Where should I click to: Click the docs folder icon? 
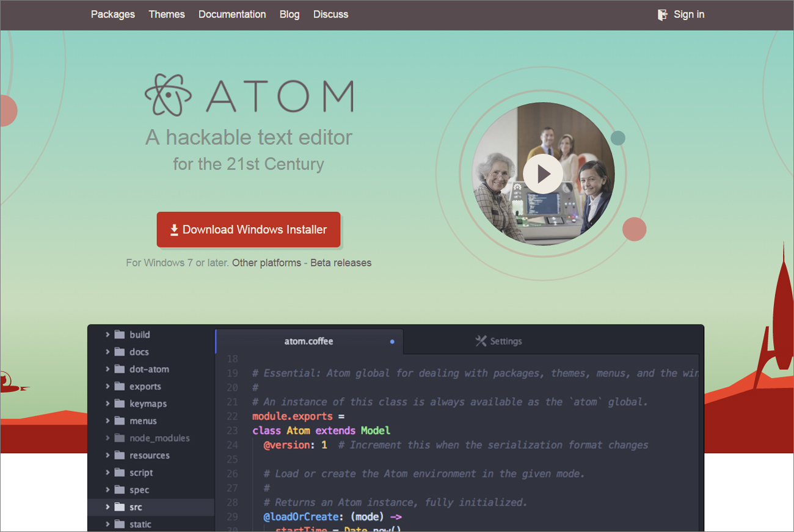coord(119,352)
